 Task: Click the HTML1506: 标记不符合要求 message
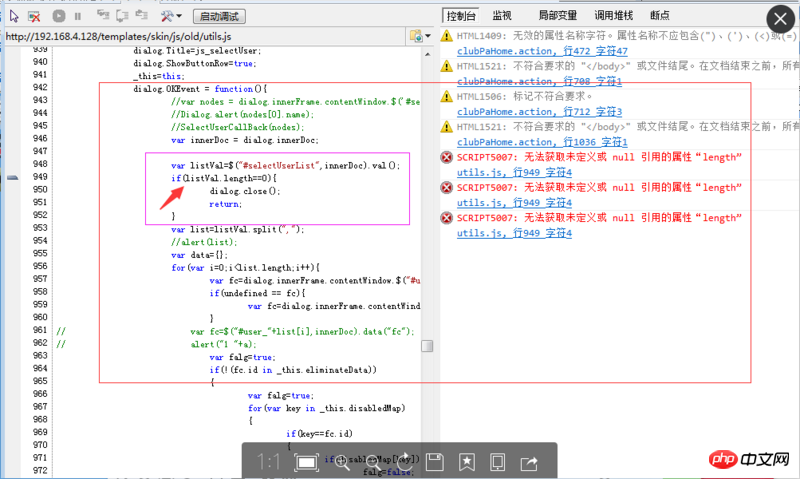524,96
